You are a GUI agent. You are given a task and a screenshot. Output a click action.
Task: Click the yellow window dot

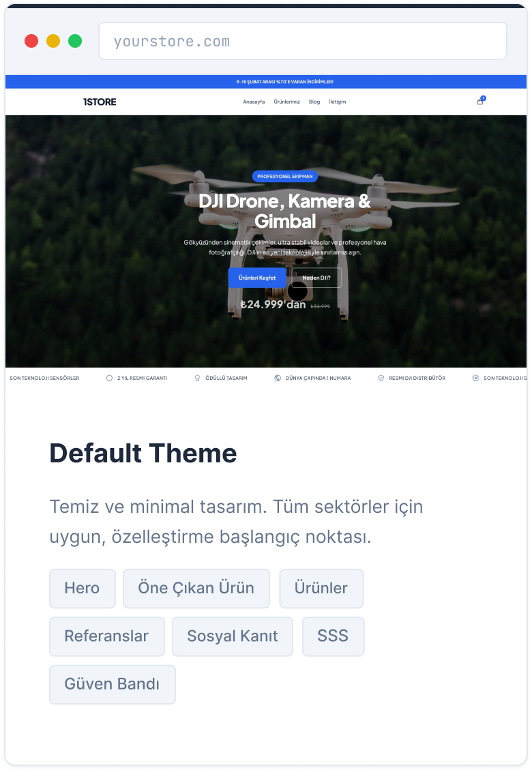tap(53, 41)
